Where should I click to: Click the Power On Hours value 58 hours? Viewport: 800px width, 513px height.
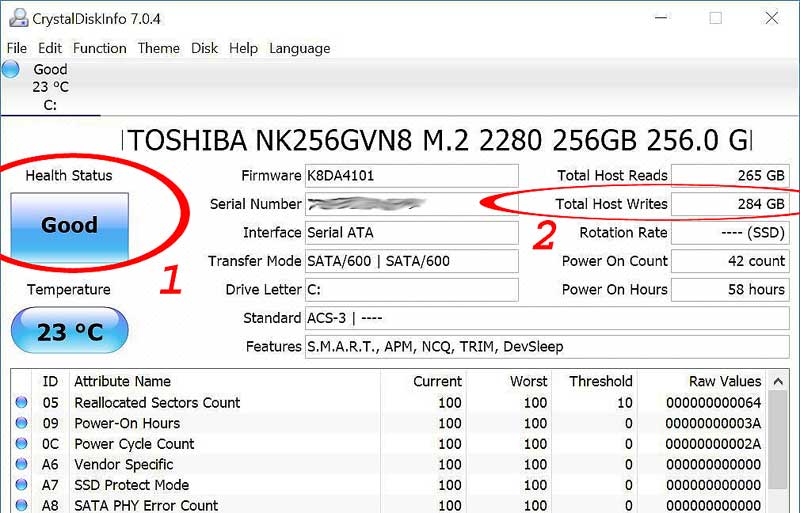click(x=730, y=290)
